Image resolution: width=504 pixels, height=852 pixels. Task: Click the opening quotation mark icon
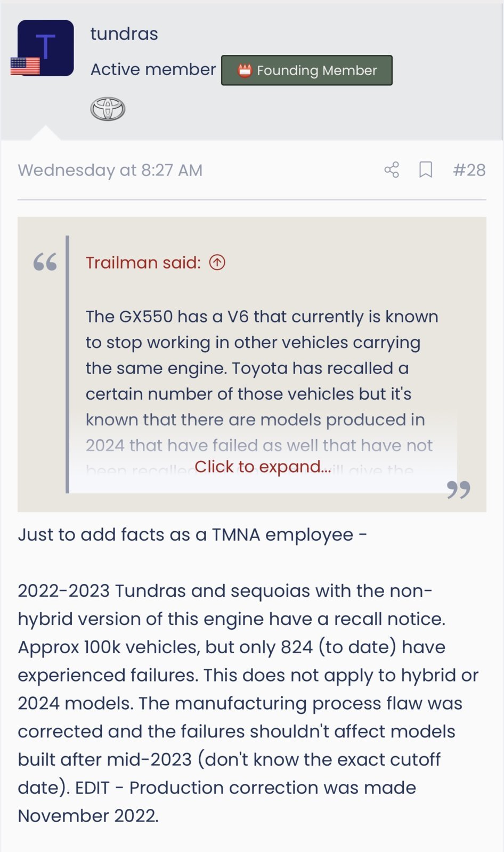pyautogui.click(x=45, y=262)
